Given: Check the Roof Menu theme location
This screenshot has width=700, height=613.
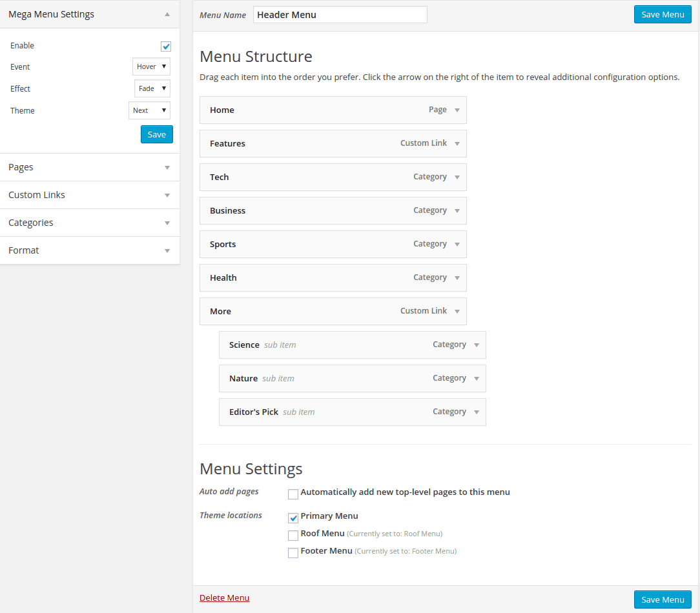Looking at the screenshot, I should click(293, 536).
